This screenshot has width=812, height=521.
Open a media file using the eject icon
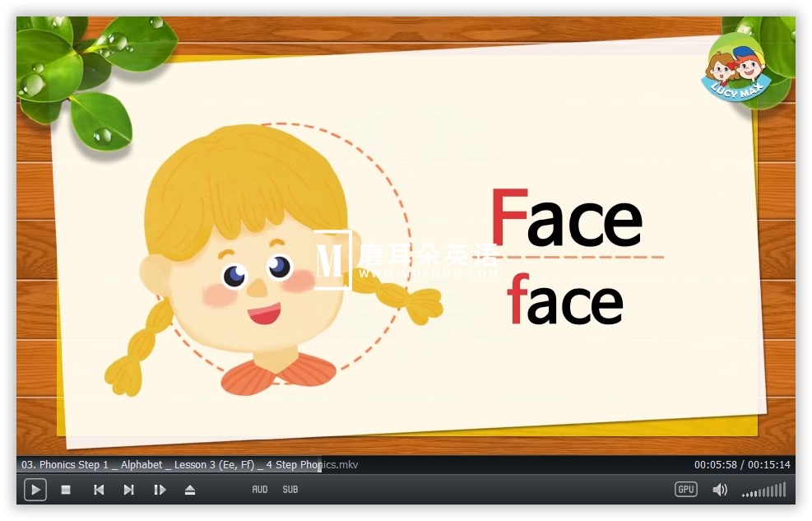click(x=189, y=490)
